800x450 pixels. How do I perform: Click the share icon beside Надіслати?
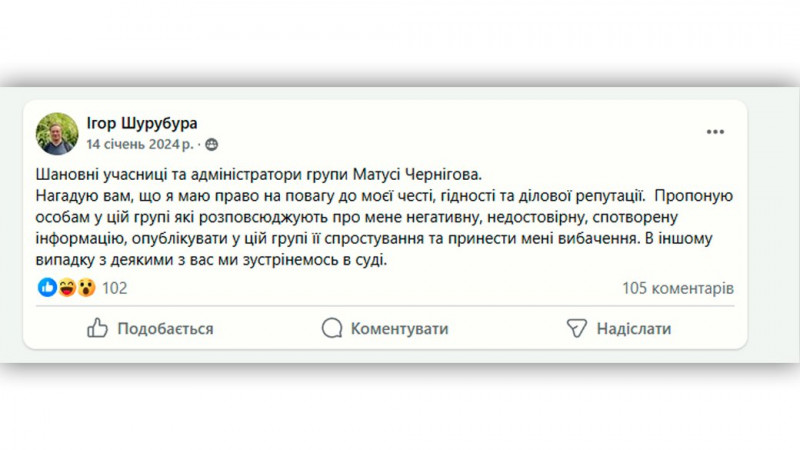click(576, 328)
